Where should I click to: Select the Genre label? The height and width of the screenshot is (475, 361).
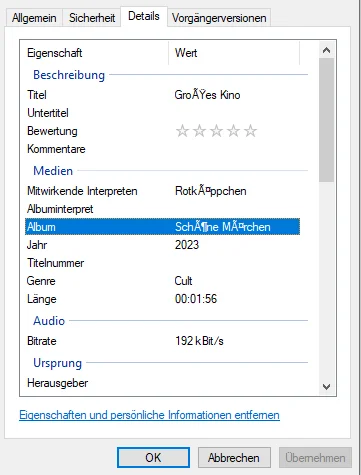pyautogui.click(x=41, y=281)
